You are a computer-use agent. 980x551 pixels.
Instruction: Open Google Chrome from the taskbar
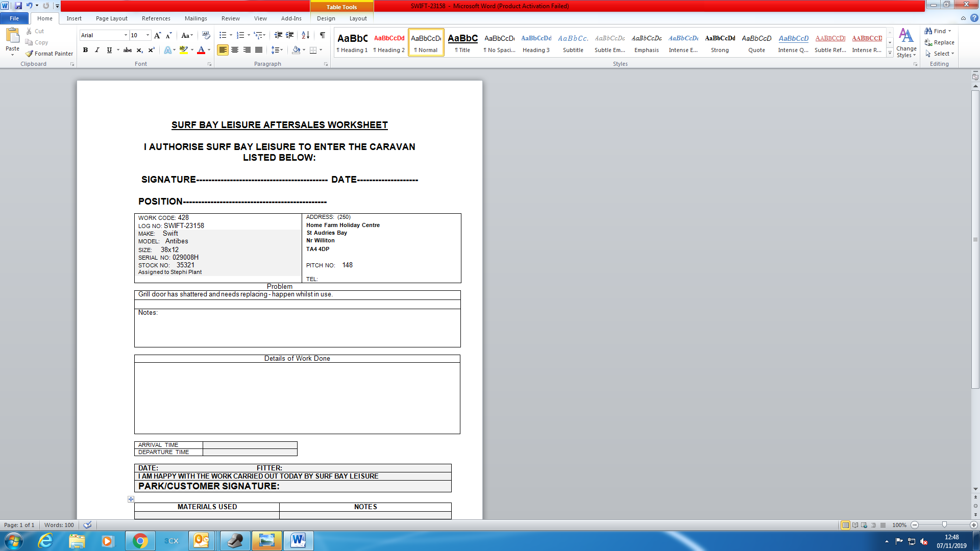click(140, 541)
